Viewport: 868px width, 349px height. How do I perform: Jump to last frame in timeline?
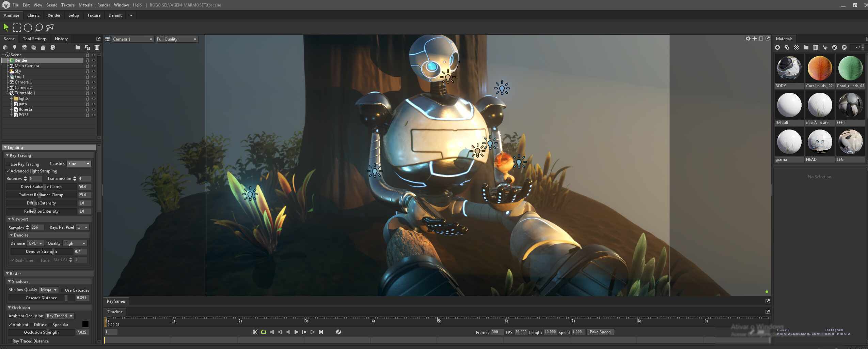[321, 332]
